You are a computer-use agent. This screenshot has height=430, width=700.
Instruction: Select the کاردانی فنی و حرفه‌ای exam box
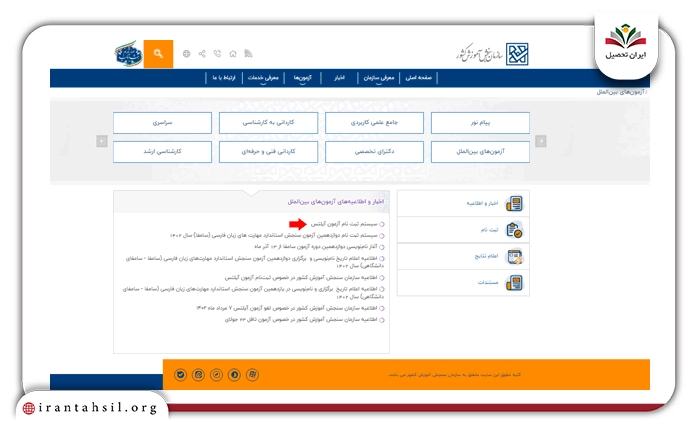click(x=268, y=152)
